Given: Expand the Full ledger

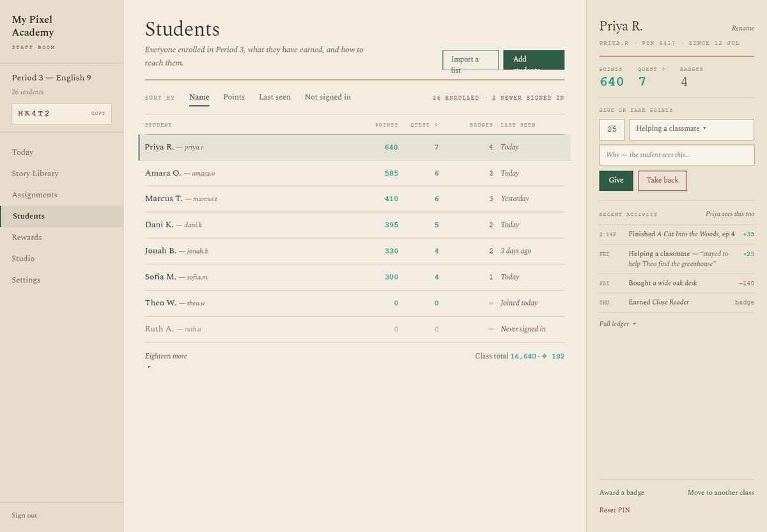Looking at the screenshot, I should coord(617,324).
